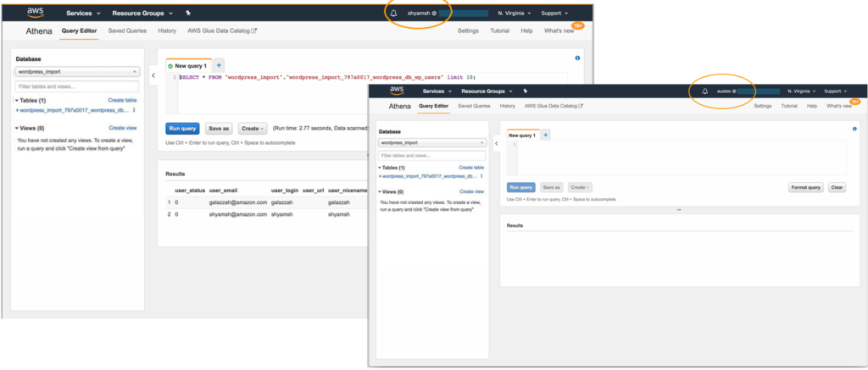Collapse the sidebar arrow in auslee window
The width and height of the screenshot is (868, 370).
(x=496, y=143)
